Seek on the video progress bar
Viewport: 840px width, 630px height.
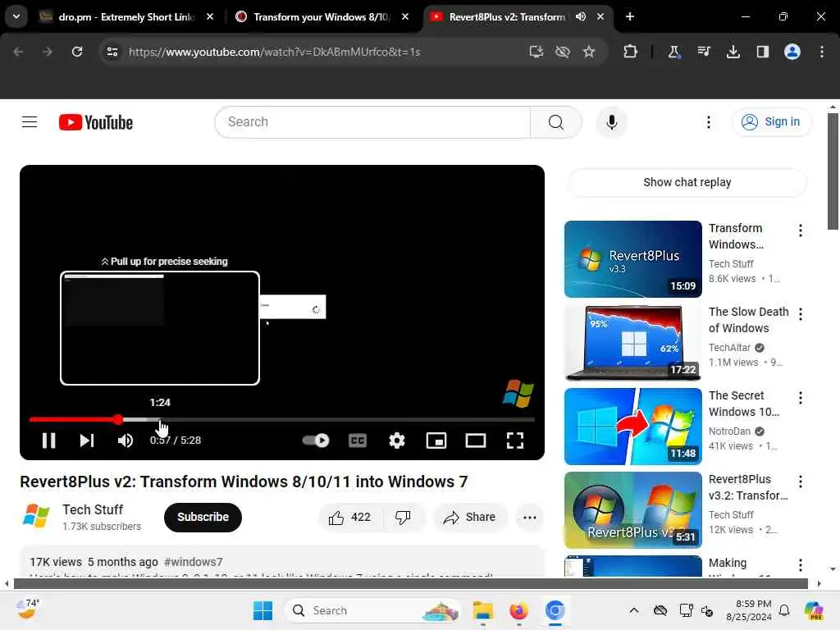282,419
